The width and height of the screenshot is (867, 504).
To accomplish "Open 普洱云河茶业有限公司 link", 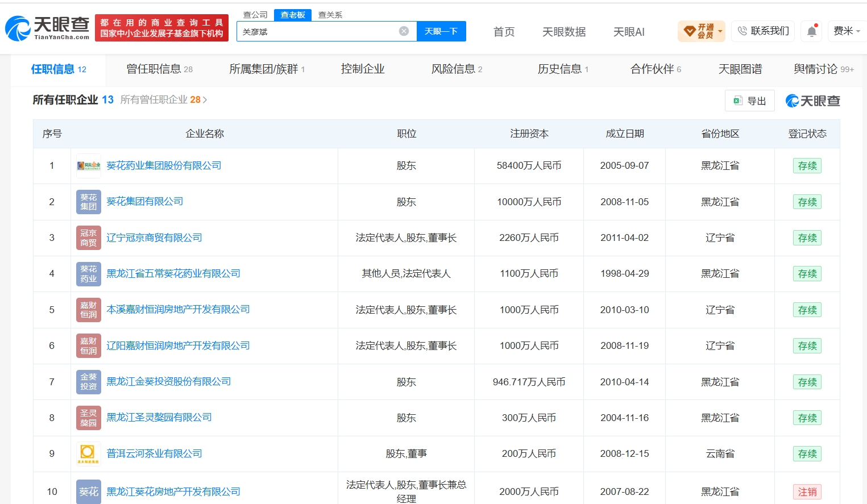I will click(x=154, y=453).
